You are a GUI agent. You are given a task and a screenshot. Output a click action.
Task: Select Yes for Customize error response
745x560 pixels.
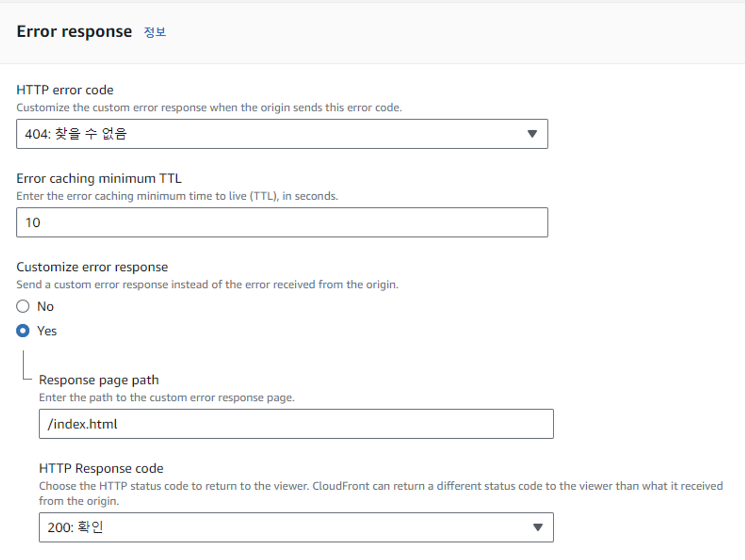[x=23, y=331]
